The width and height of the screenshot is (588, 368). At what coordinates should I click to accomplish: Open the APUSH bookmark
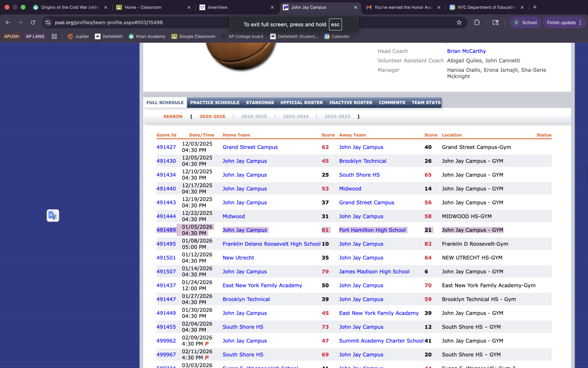click(x=11, y=36)
